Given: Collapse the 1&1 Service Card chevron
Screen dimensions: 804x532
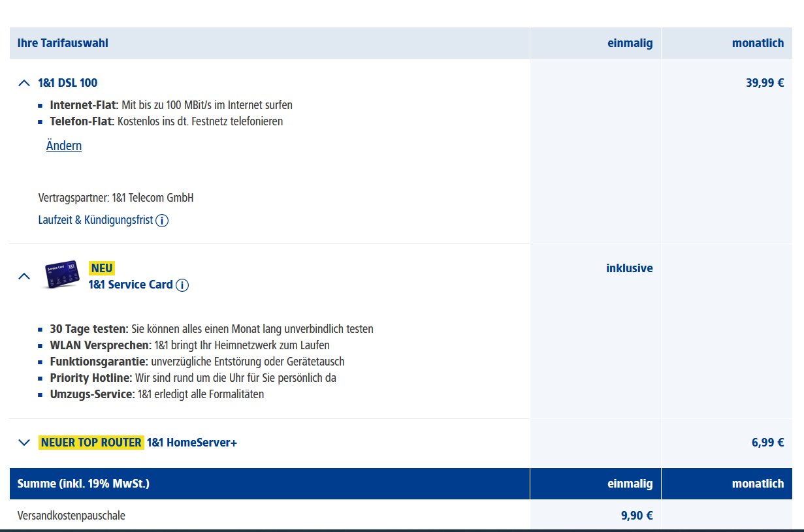Looking at the screenshot, I should [24, 276].
